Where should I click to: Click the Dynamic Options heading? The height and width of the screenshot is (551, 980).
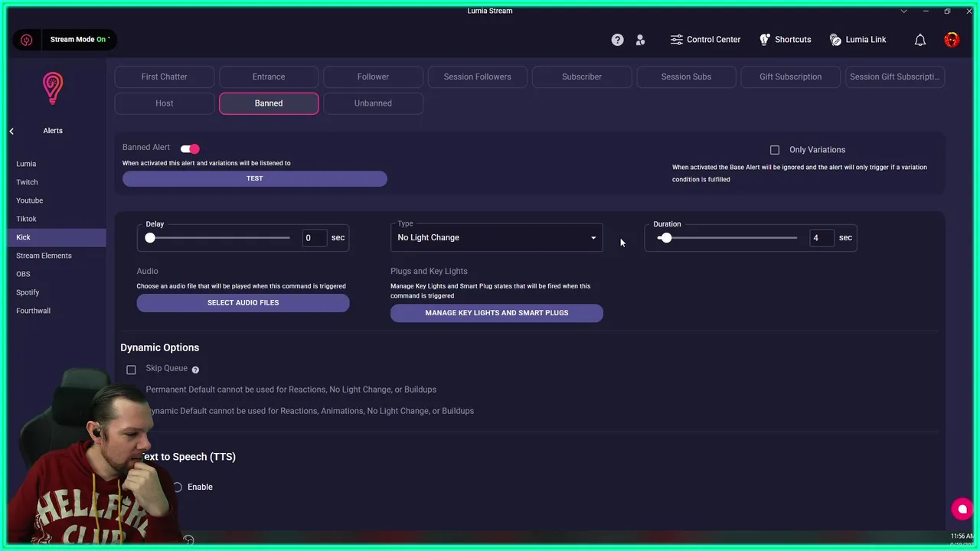pyautogui.click(x=159, y=347)
